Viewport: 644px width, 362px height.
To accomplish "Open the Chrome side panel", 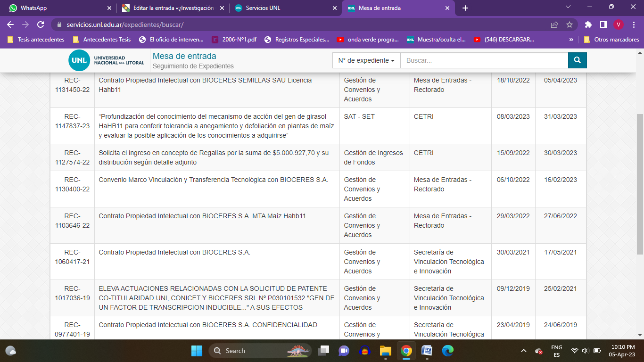I will pos(603,25).
